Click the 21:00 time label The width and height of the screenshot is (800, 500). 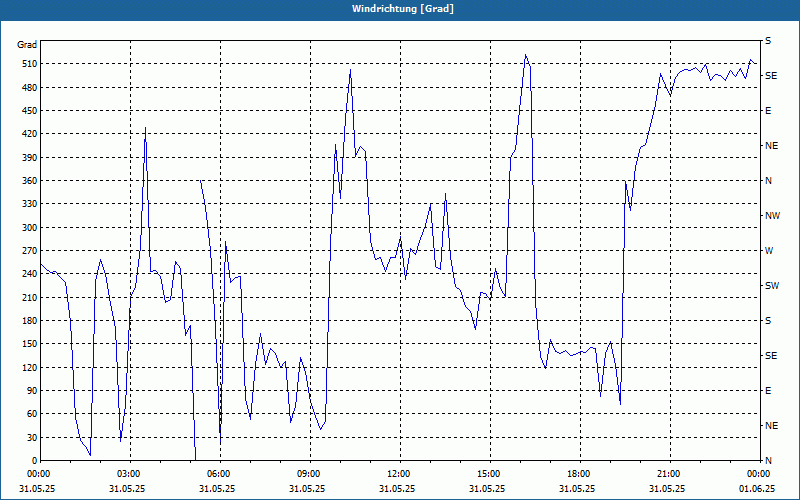coord(670,474)
